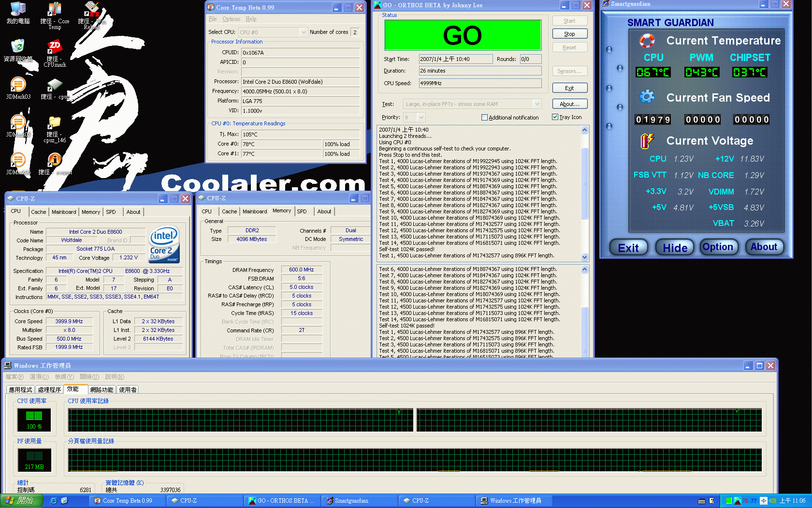The height and width of the screenshot is (508, 812).
Task: Open the 3DMark03 desktop icon
Action: 18,88
